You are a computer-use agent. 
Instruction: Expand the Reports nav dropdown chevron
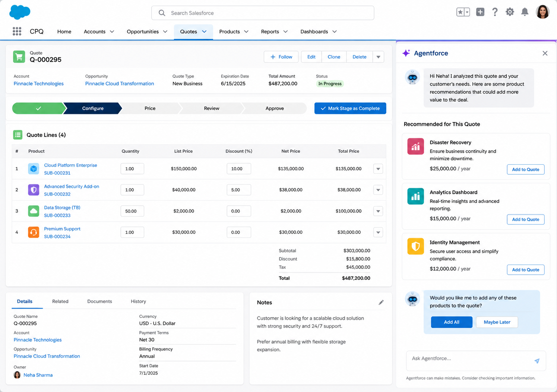[x=285, y=32]
